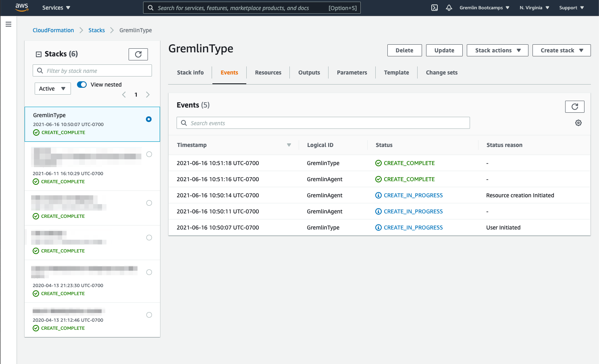Select radio for stack created 2020-04-13 21:12:46

point(149,315)
